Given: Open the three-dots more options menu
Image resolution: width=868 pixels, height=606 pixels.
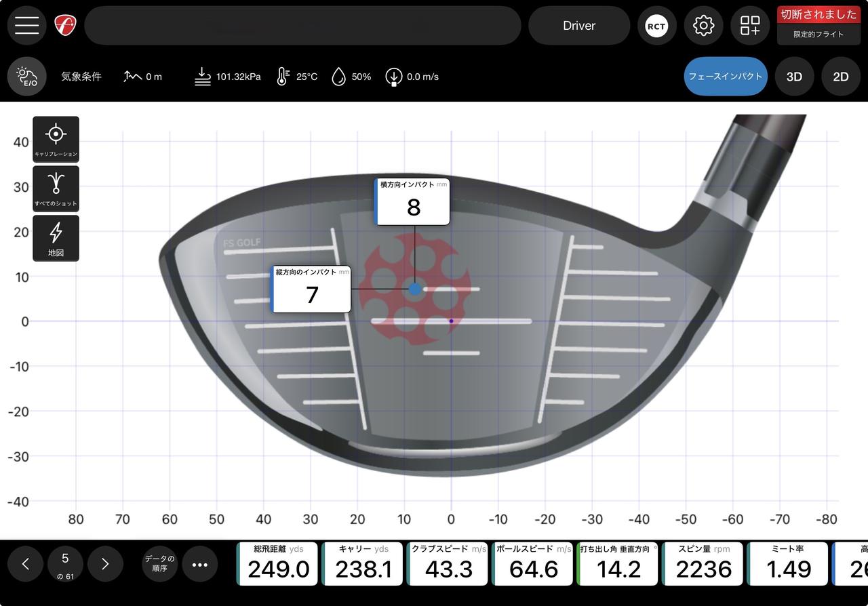Looking at the screenshot, I should (x=200, y=564).
